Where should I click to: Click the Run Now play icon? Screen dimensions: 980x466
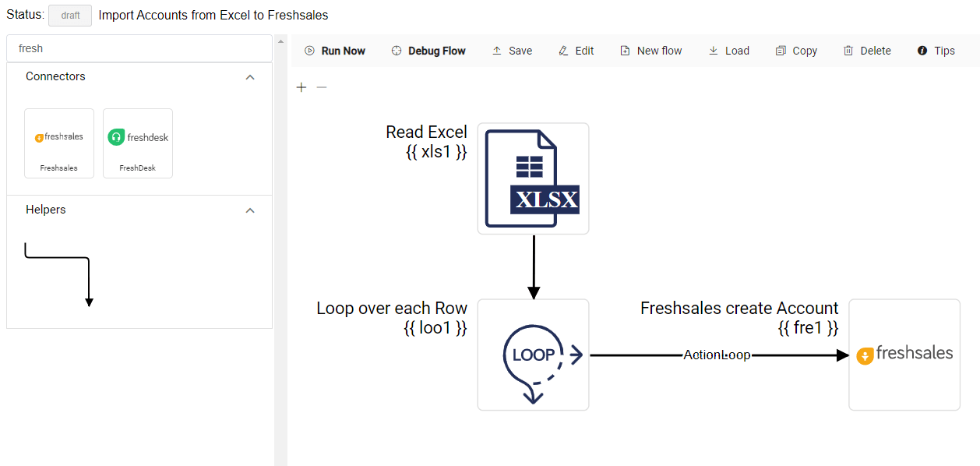pos(309,51)
